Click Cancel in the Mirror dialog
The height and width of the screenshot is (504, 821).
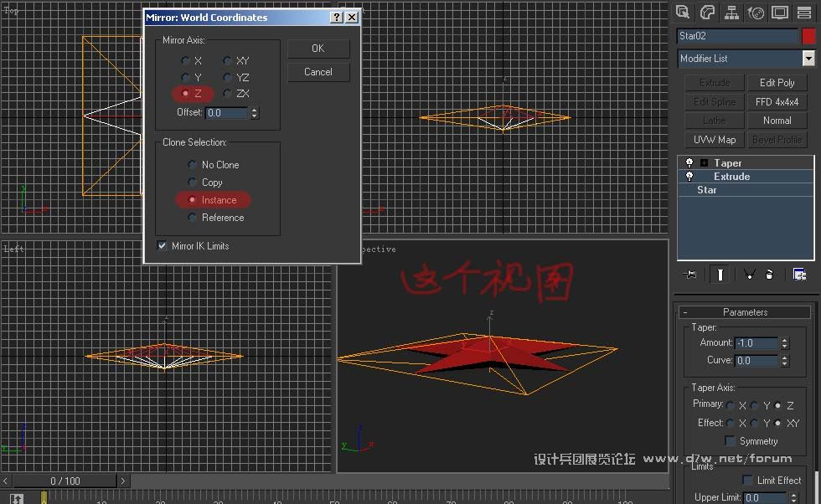pyautogui.click(x=318, y=72)
